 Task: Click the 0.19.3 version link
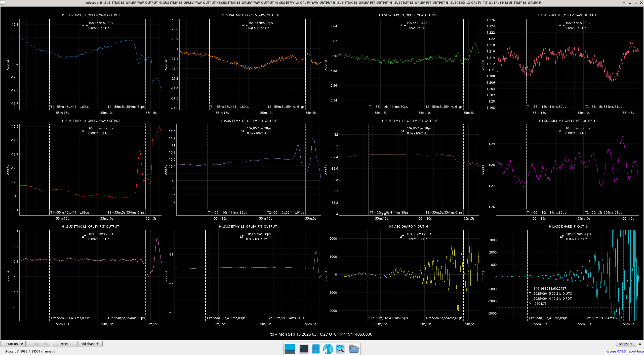point(621,351)
